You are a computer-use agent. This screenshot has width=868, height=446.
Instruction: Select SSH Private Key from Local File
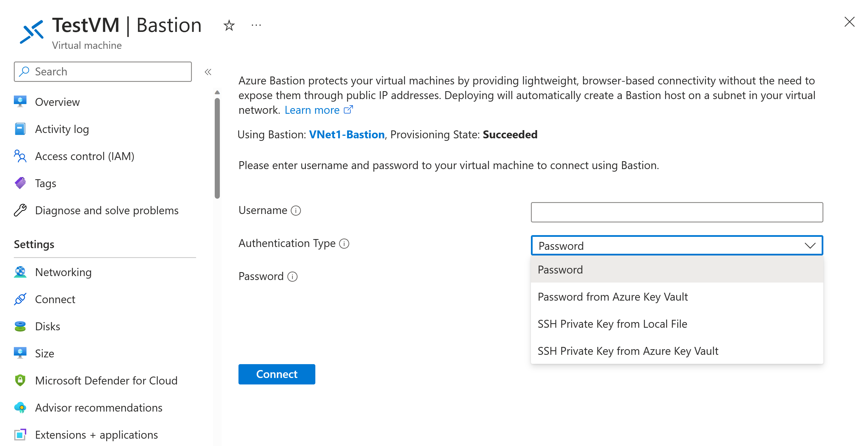(612, 323)
